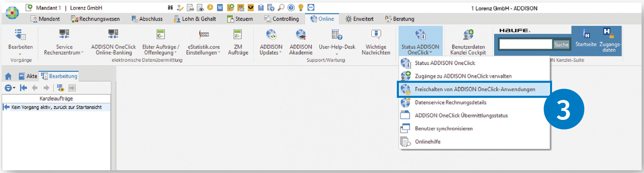
Task: Select the Online ribbon tab
Action: coord(322,19)
